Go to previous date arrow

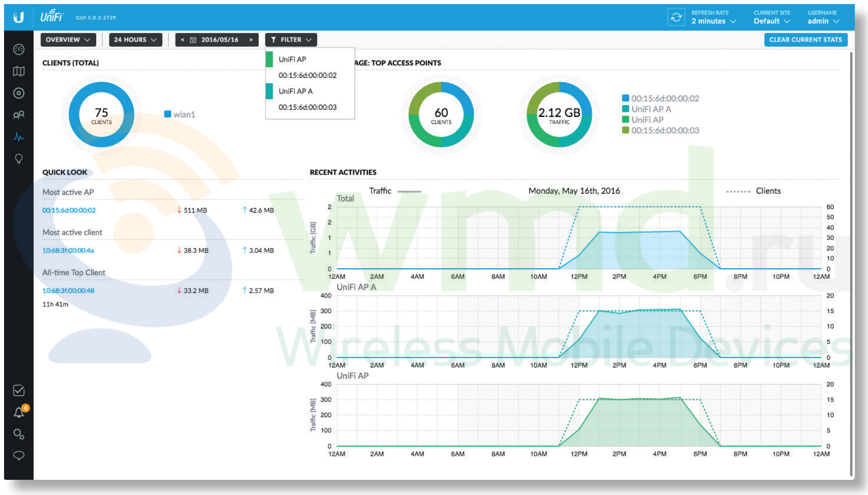[x=182, y=39]
